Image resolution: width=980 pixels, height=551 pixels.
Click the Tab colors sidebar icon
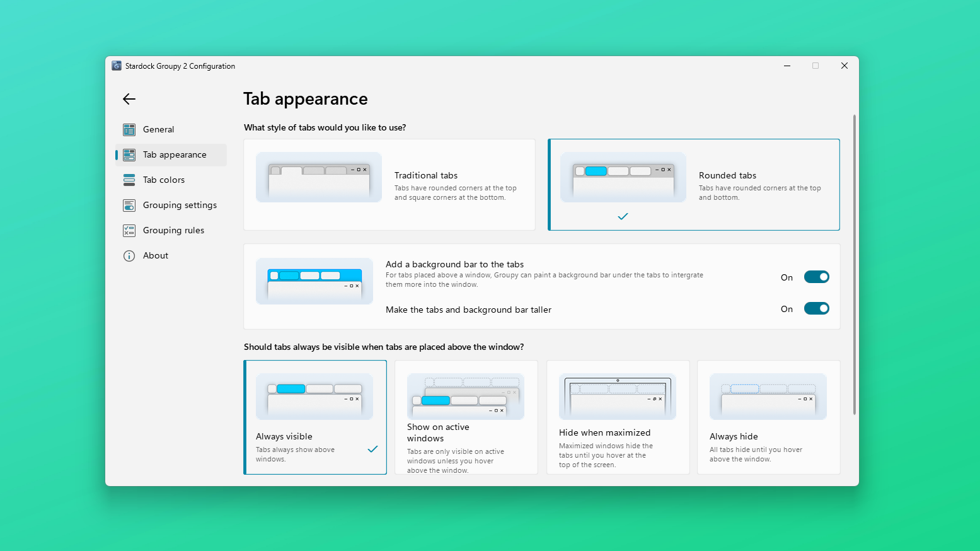click(129, 180)
